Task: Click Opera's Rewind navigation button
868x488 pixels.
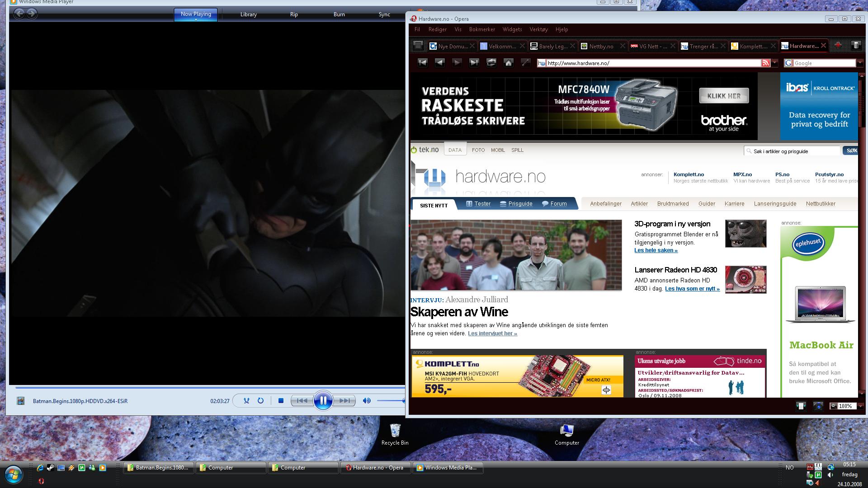Action: [x=422, y=63]
